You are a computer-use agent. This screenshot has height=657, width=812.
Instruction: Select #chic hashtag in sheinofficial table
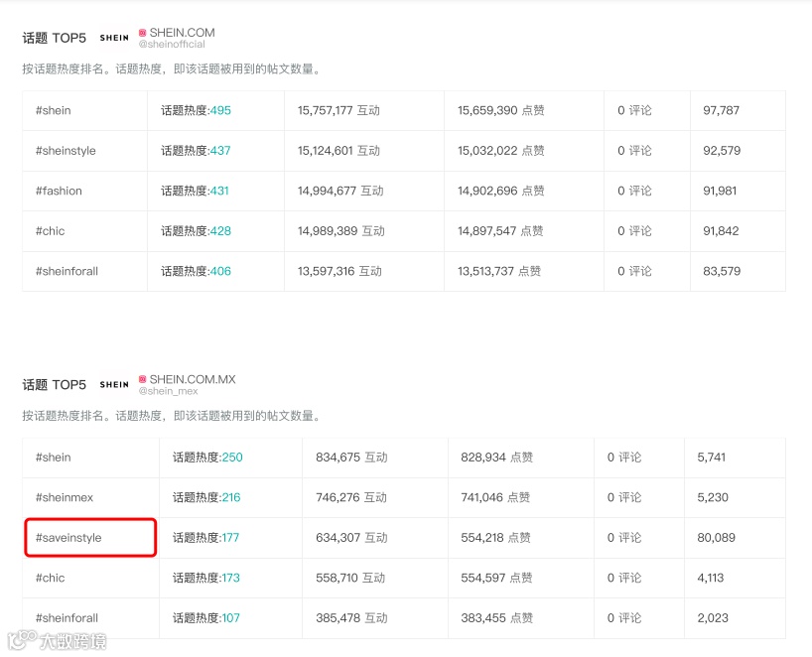pos(51,231)
